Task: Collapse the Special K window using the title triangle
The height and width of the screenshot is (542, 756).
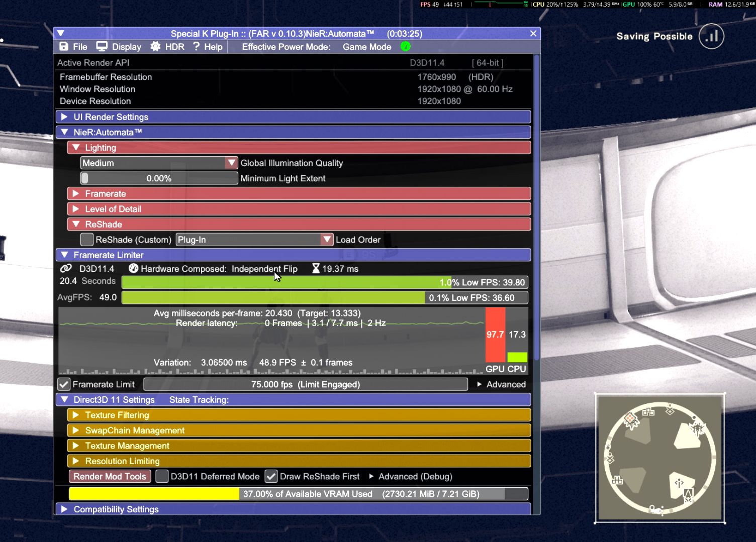Action: click(61, 34)
